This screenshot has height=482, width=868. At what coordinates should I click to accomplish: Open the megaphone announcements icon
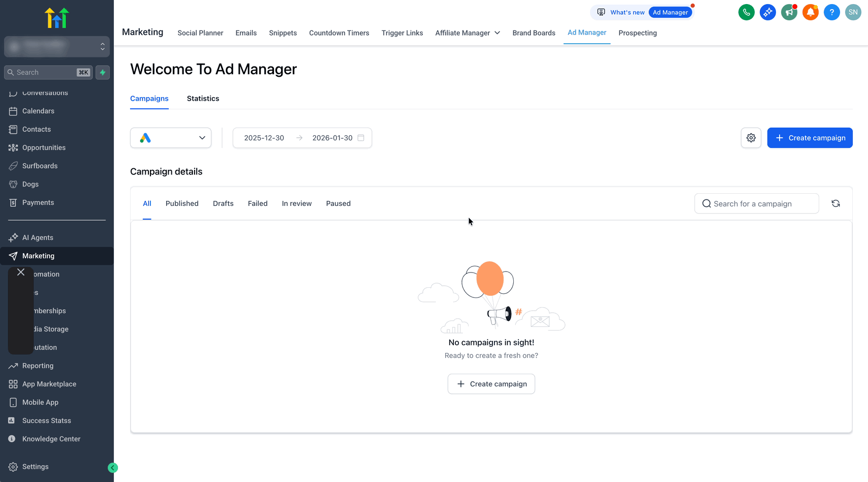coord(789,12)
